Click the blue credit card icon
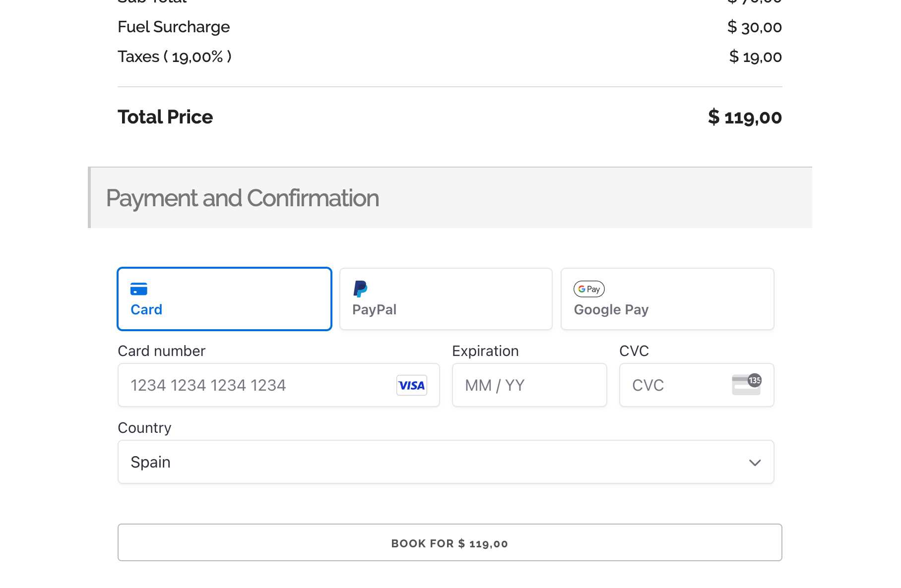The image size is (901, 588). tap(138, 289)
